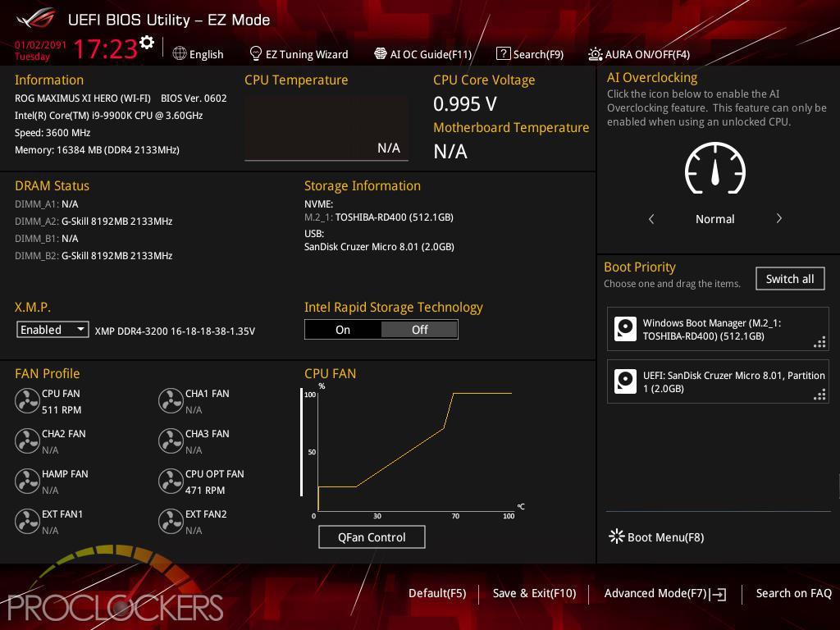840x630 pixels.
Task: Click the date 01/02/2091
Action: click(x=41, y=45)
